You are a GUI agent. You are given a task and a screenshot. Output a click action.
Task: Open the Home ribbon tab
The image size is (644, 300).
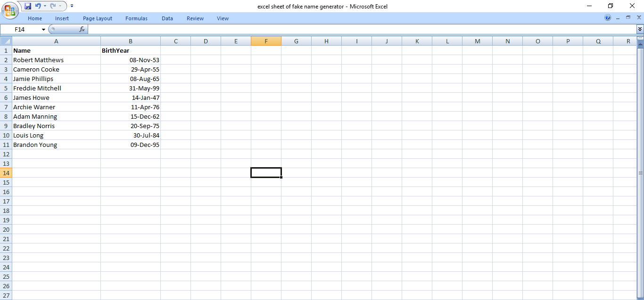pyautogui.click(x=35, y=18)
